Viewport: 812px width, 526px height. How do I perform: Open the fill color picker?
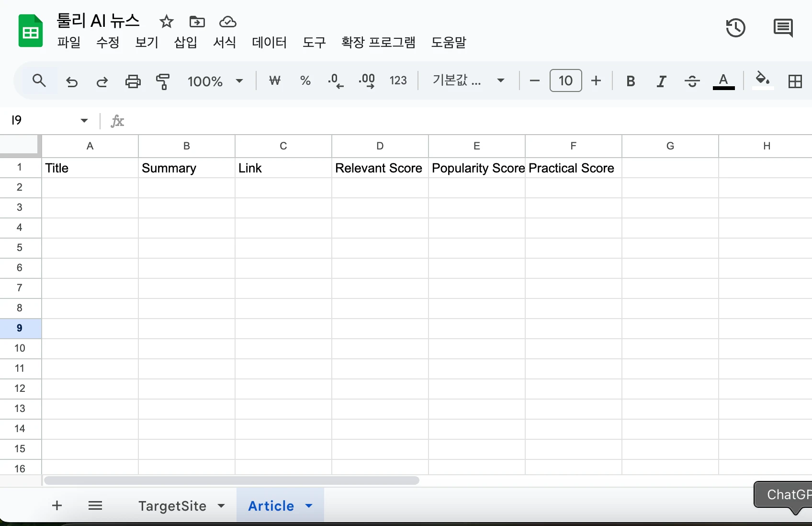(x=763, y=80)
